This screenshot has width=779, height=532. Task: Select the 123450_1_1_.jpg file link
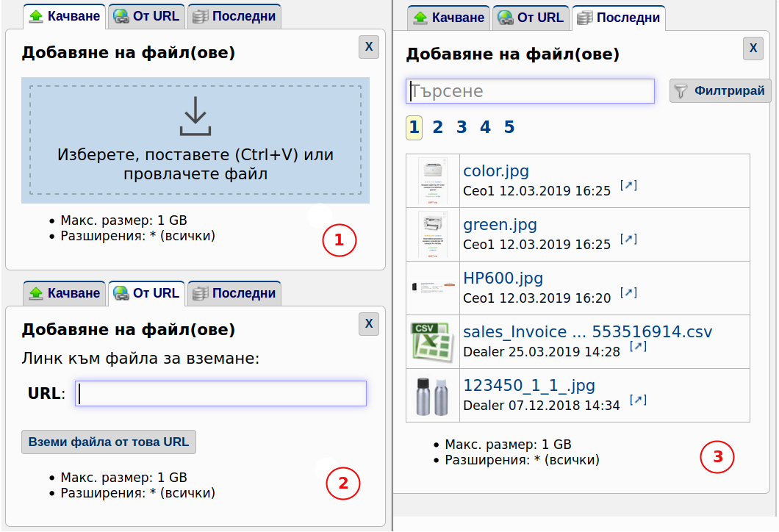529,386
